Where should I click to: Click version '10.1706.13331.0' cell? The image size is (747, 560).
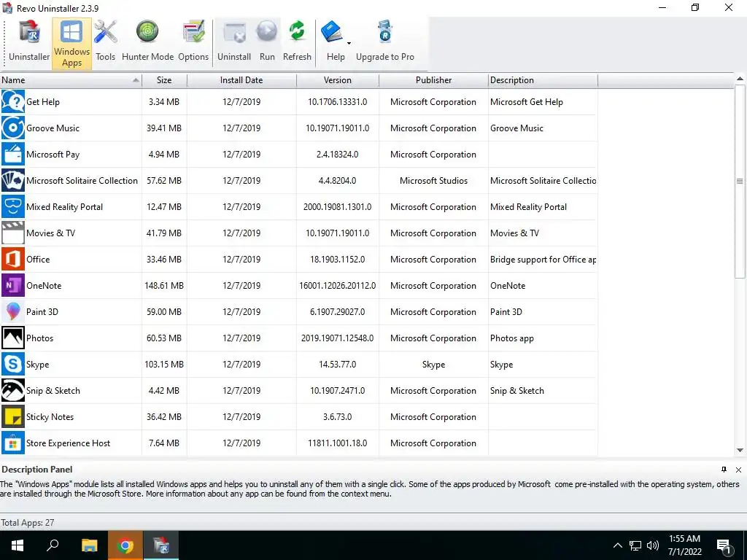(337, 102)
